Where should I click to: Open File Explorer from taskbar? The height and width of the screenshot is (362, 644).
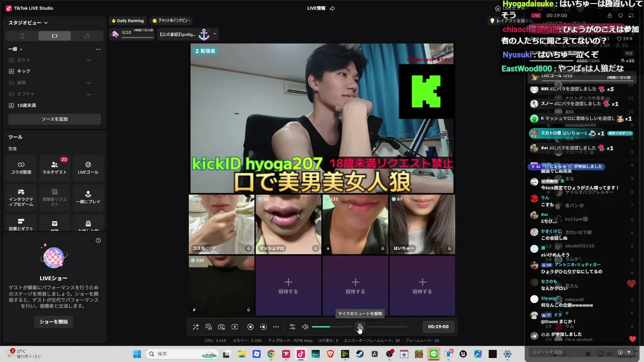242,354
